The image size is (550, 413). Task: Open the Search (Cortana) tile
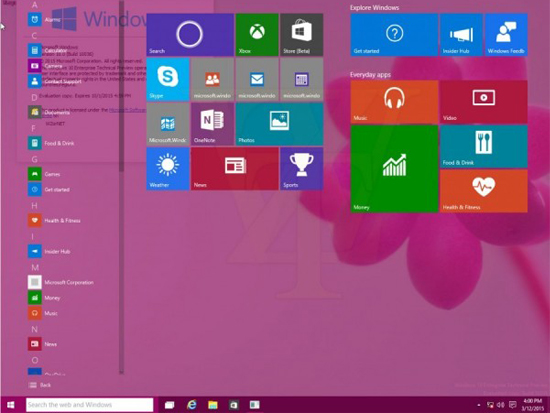[190, 35]
